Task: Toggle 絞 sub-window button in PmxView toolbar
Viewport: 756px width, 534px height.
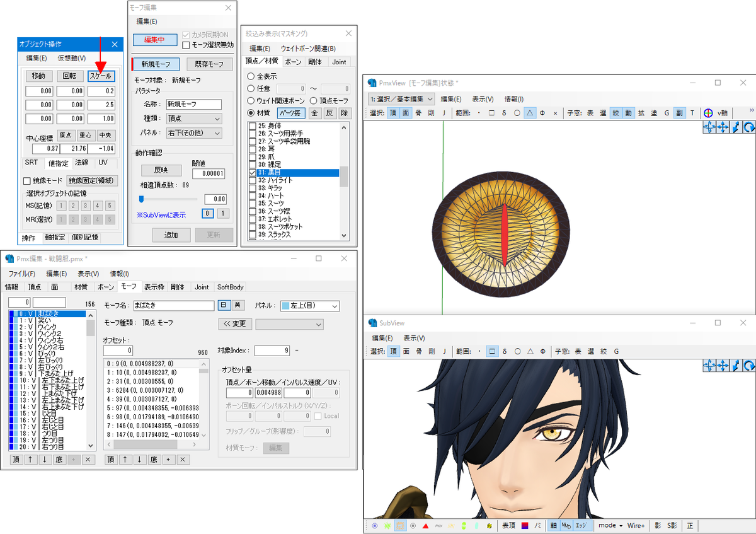Action: coord(616,113)
